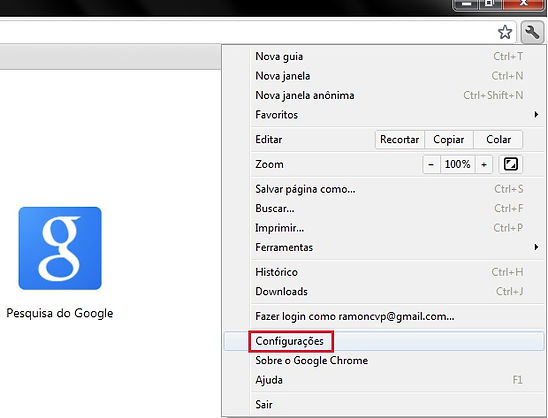The height and width of the screenshot is (418, 548).
Task: Choose Nova janela anônima
Action: pos(384,95)
